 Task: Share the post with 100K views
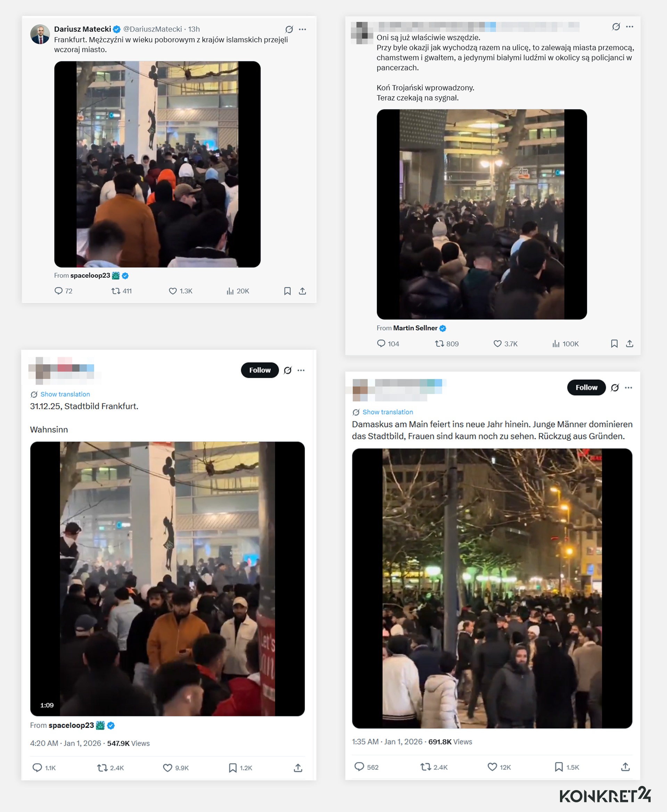[x=629, y=344]
